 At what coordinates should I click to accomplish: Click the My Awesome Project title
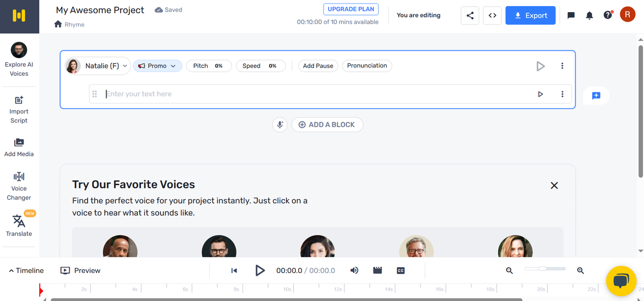tap(100, 10)
